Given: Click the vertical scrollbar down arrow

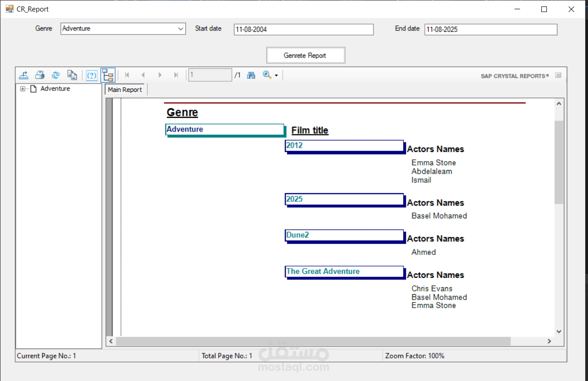Looking at the screenshot, I should point(559,331).
